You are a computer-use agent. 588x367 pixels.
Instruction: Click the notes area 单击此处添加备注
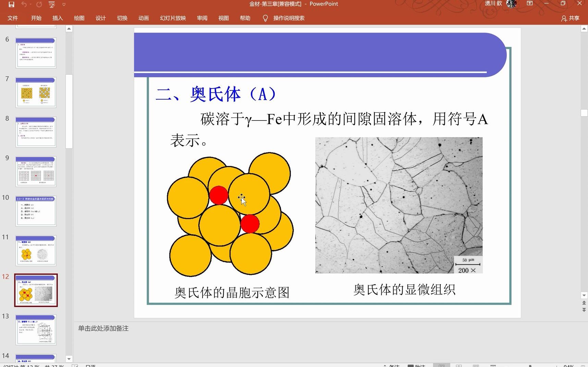pos(103,328)
